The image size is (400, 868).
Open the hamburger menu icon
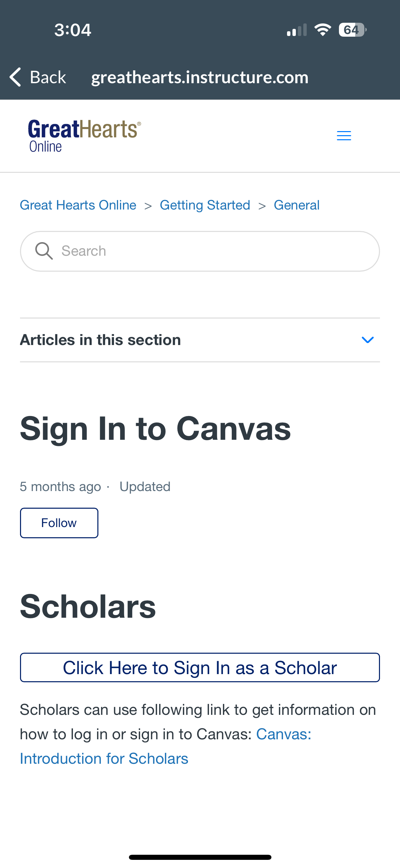coord(344,136)
